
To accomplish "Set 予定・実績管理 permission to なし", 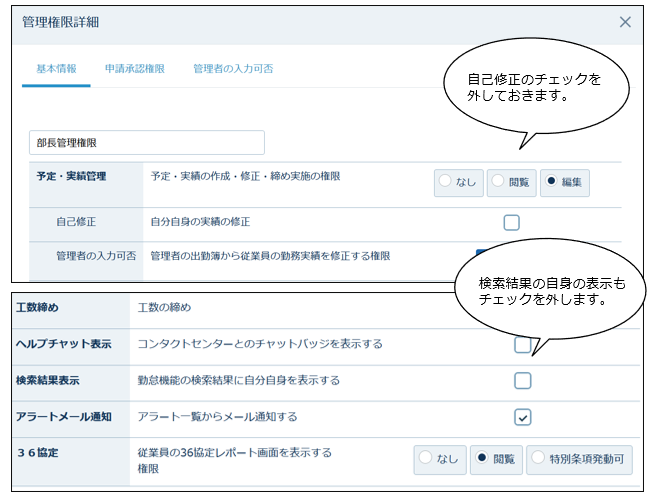I will 458,182.
